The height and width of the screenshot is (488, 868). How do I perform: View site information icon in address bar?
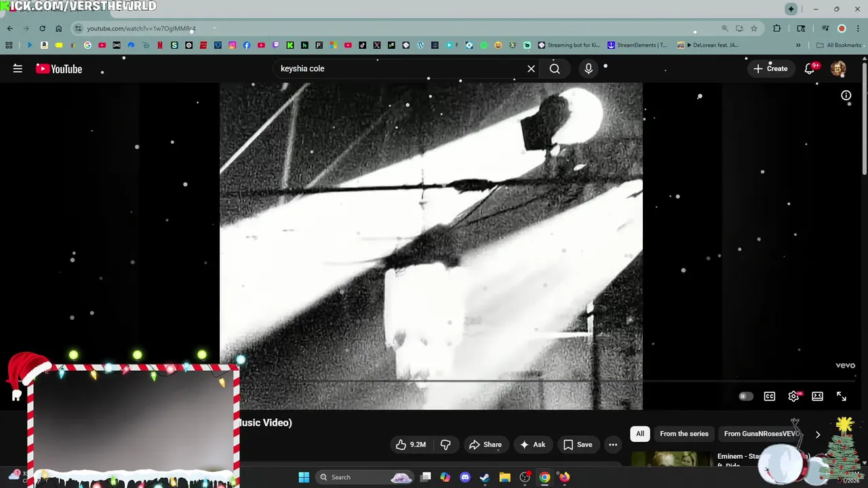coord(78,28)
